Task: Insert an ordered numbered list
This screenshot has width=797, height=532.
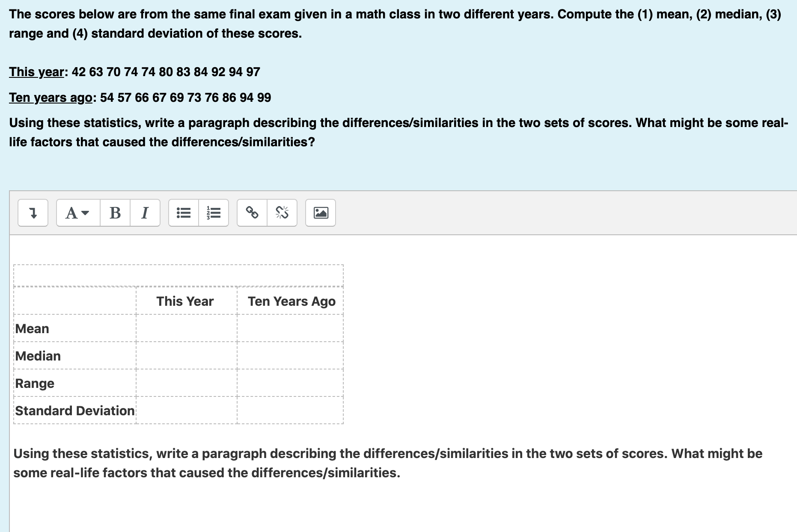Action: pyautogui.click(x=214, y=213)
